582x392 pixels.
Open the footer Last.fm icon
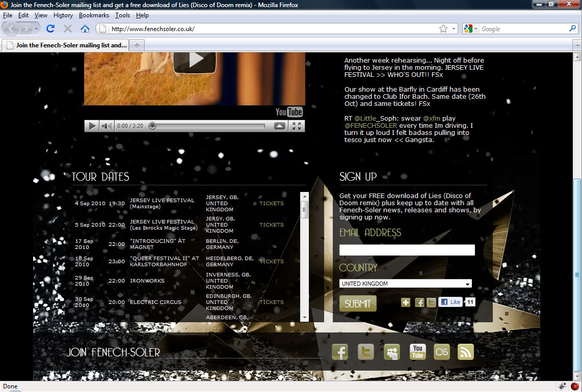pos(442,352)
